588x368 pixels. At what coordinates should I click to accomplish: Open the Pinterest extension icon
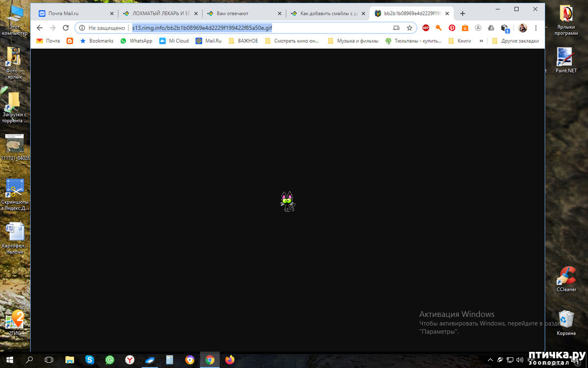click(x=452, y=28)
